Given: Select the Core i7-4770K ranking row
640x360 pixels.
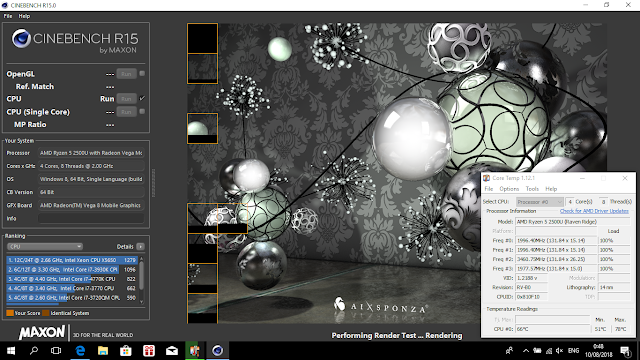Looking at the screenshot, I should click(72, 279).
